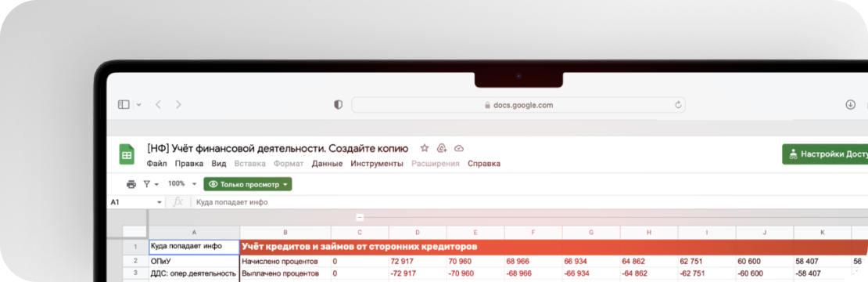This screenshot has width=868, height=282.
Task: Select column I header
Action: click(707, 232)
